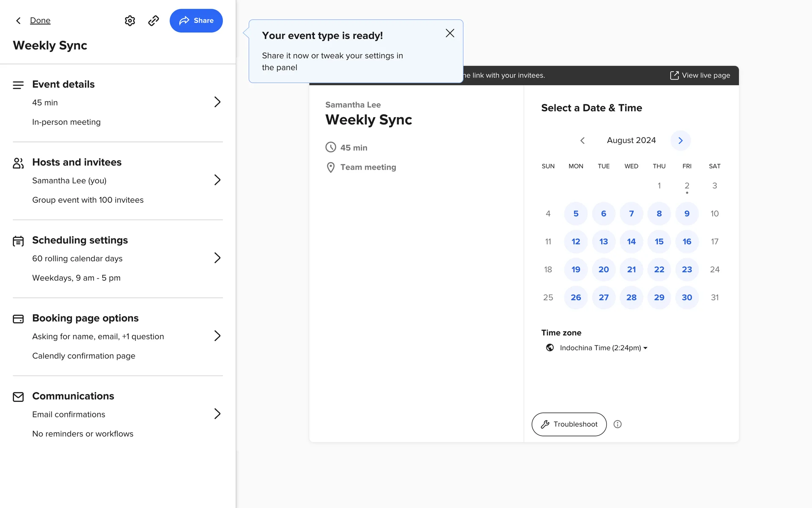Expand Hosts and invitees section
The width and height of the screenshot is (812, 508).
[217, 180]
